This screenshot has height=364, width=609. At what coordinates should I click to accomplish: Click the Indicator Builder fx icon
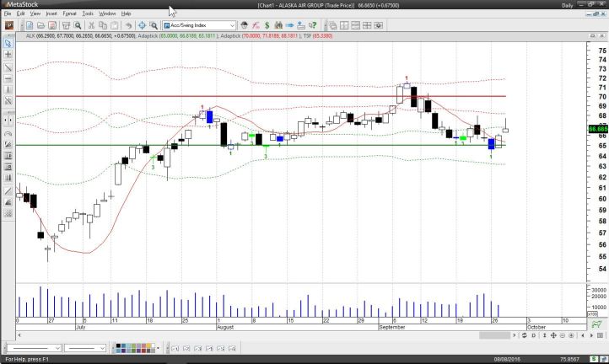click(256, 25)
